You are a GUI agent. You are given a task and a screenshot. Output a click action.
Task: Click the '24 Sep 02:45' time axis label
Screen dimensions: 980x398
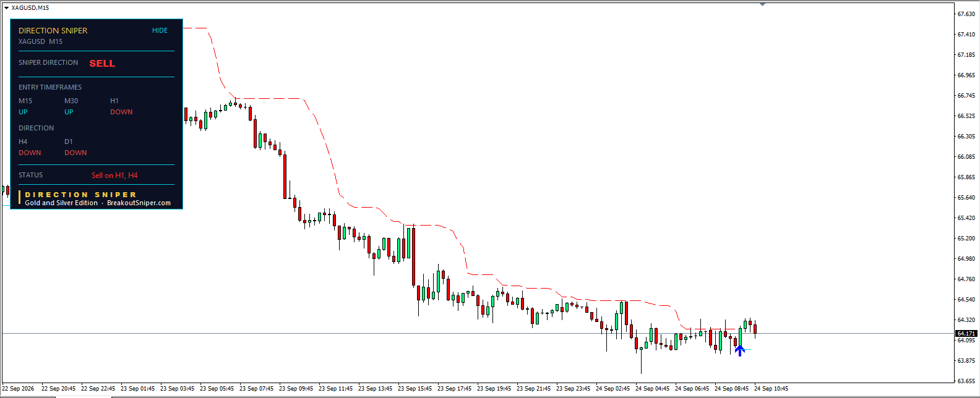(x=613, y=389)
